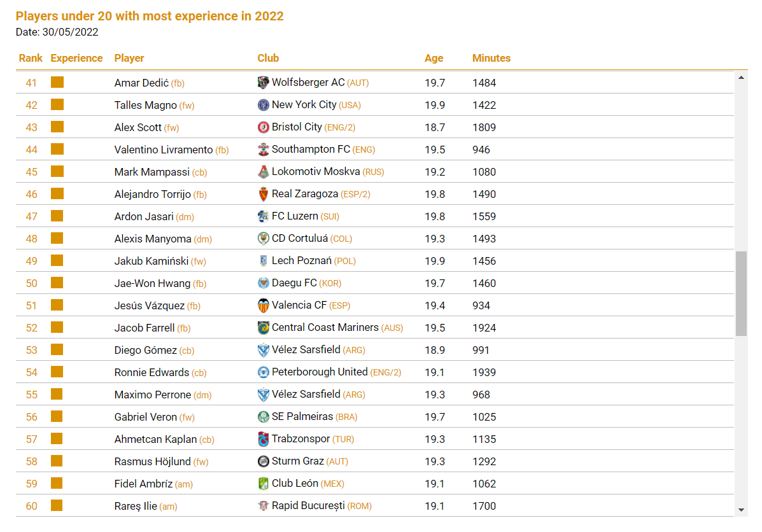Click the Daegu FC club crest

[263, 283]
